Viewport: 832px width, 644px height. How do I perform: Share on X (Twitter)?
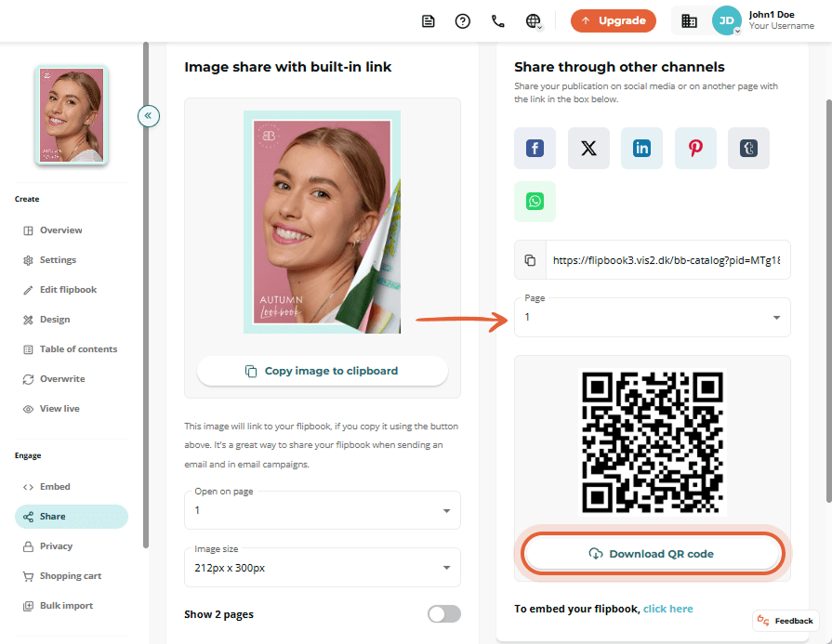tap(588, 148)
